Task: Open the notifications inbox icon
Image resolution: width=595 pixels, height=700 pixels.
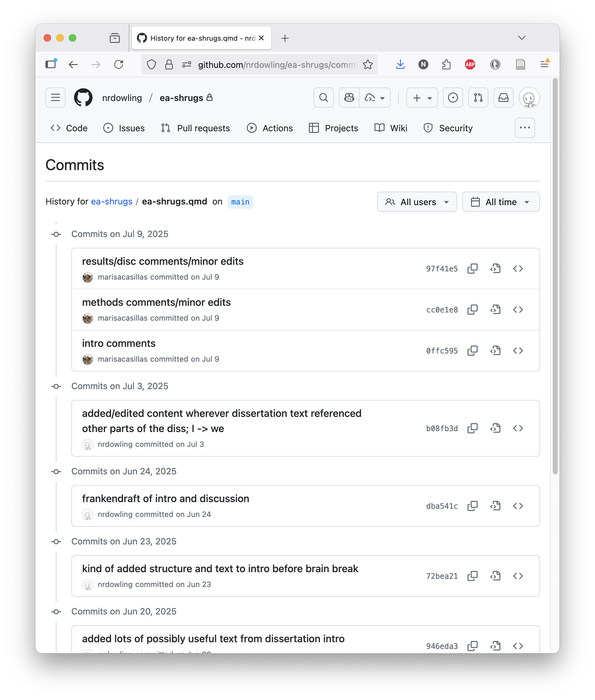Action: click(x=503, y=98)
